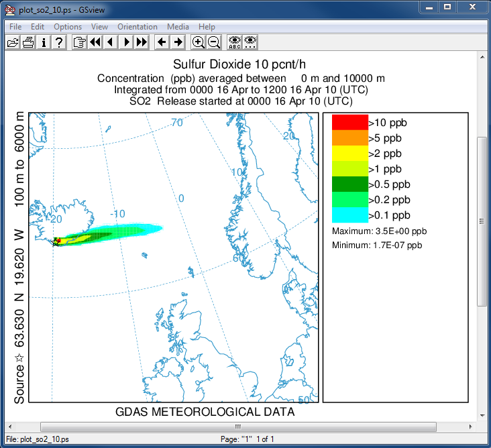Open help using the question mark icon
The image size is (491, 448).
59,42
